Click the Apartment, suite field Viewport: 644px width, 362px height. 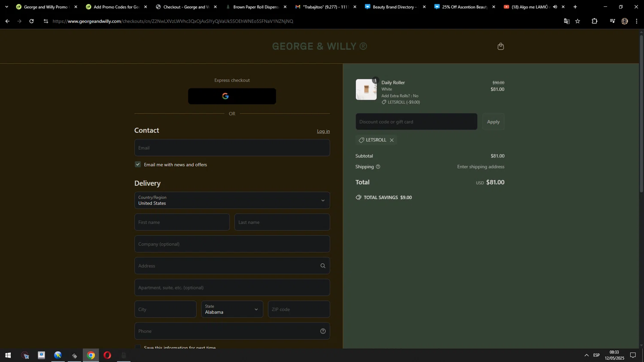tap(232, 287)
